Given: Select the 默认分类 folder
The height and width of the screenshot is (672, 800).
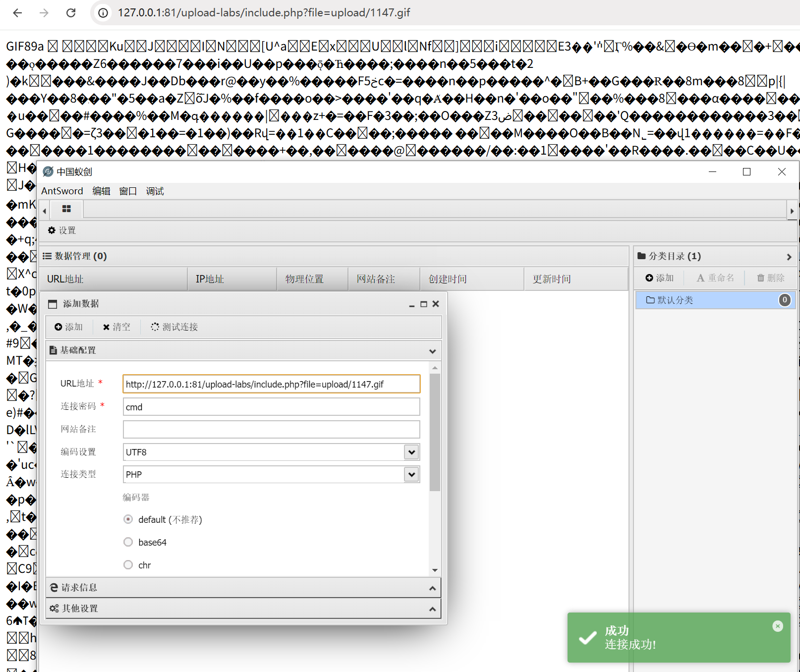Looking at the screenshot, I should coord(715,300).
